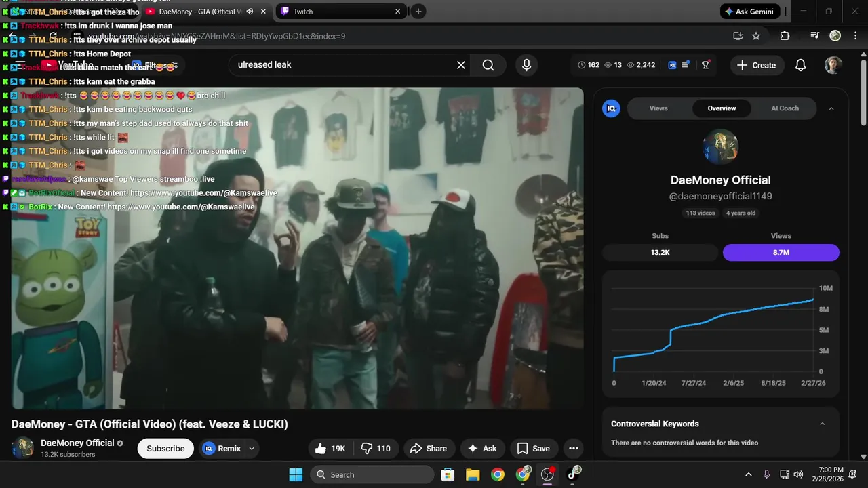This screenshot has height=488, width=868.
Task: Switch to the Views tab in vidIQ
Action: [658, 108]
